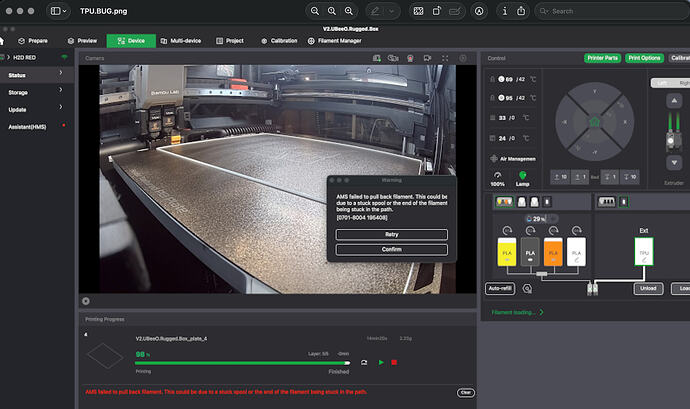The width and height of the screenshot is (690, 409).
Task: Lower bed by 10 button
Action: click(630, 177)
